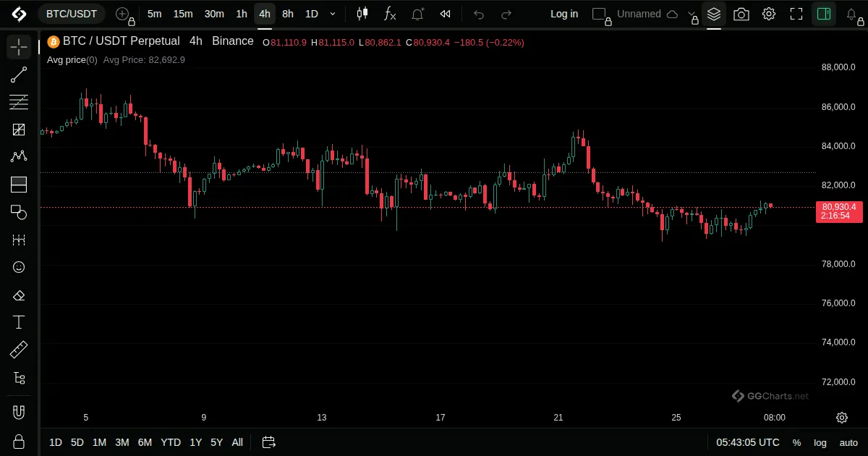Select the XABCD pattern tool
The width and height of the screenshot is (868, 456).
pyautogui.click(x=19, y=157)
